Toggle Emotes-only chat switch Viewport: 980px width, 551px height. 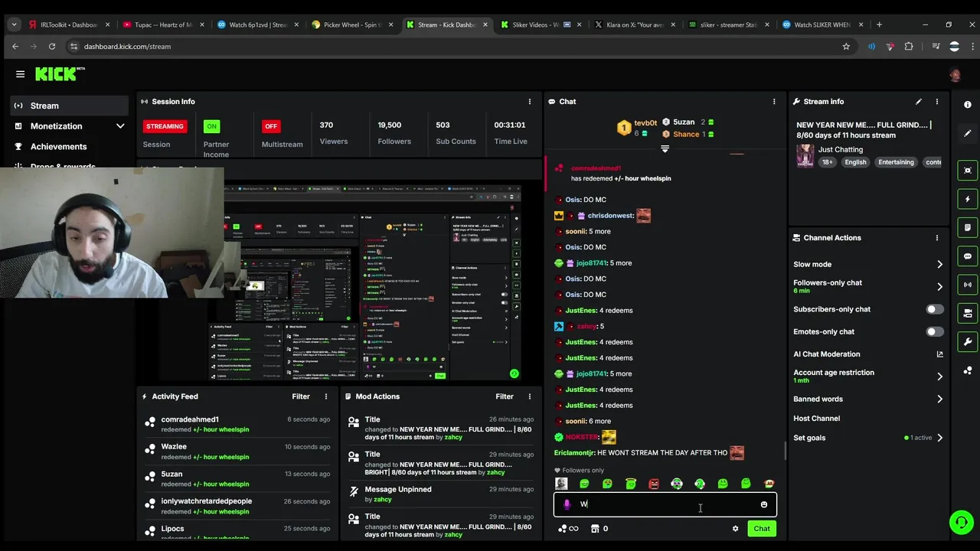[x=935, y=331]
